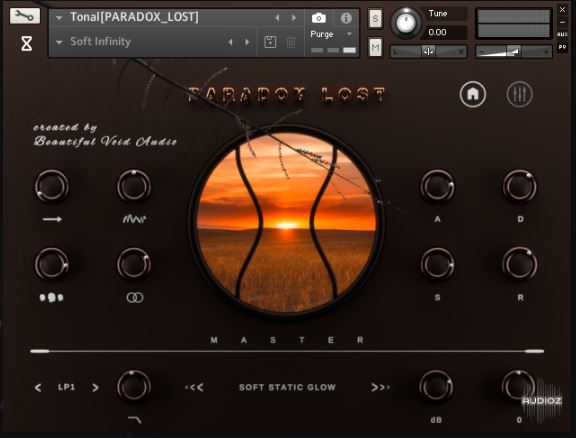Click the Attack A knob
This screenshot has width=576, height=438.
point(437,187)
